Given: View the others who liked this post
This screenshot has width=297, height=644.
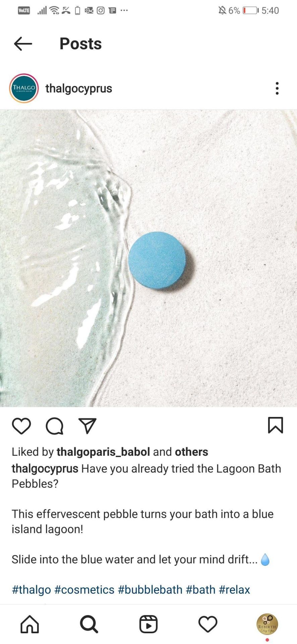Looking at the screenshot, I should coord(191,452).
